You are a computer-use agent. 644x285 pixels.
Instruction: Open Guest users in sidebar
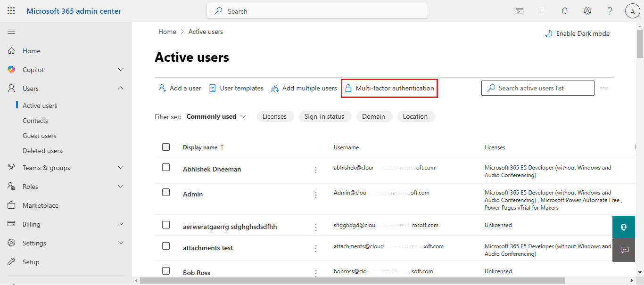click(40, 136)
